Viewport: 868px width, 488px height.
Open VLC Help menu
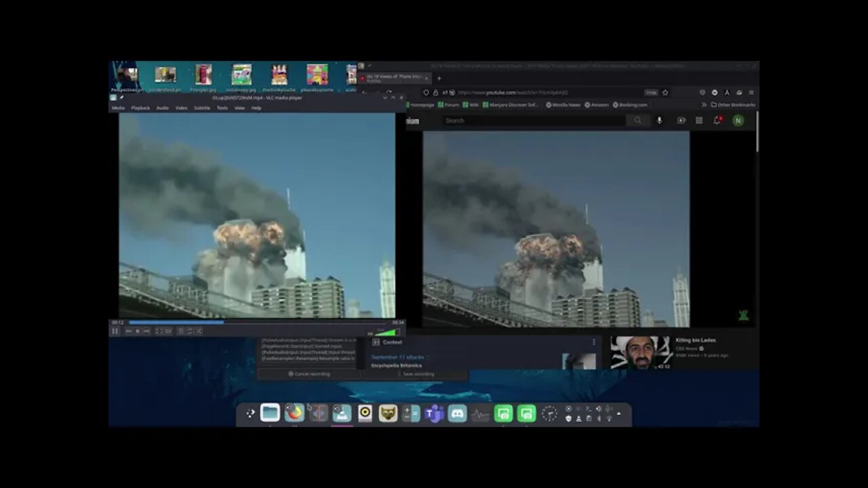click(x=256, y=108)
